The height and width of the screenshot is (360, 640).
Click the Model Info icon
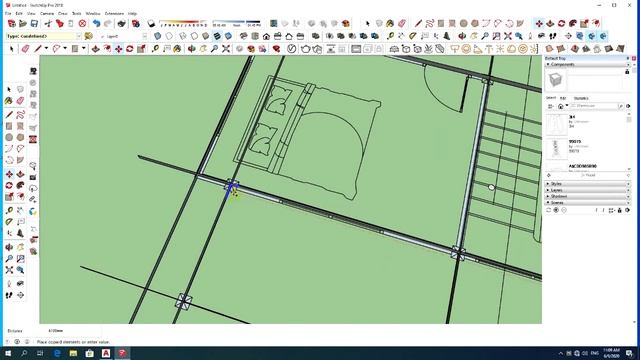[136, 24]
